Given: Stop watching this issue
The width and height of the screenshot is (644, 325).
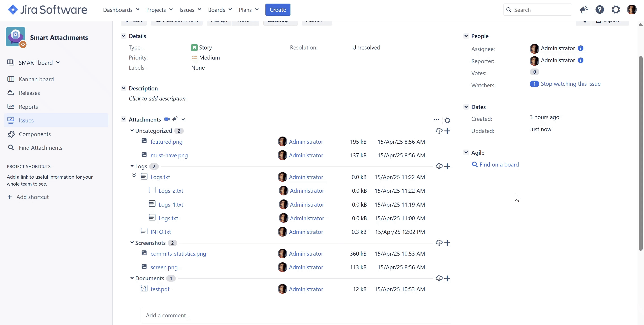Looking at the screenshot, I should click(570, 84).
